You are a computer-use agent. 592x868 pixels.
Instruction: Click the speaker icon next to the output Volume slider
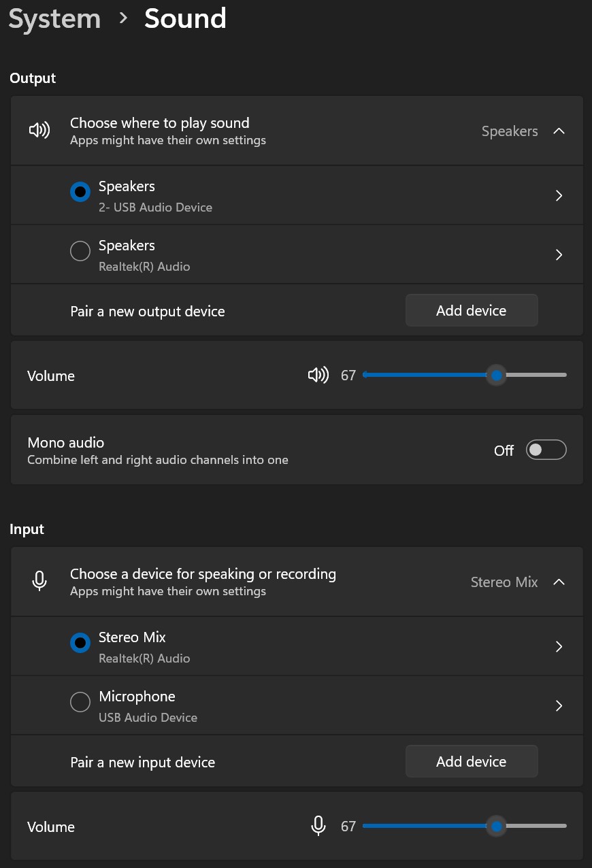point(317,375)
